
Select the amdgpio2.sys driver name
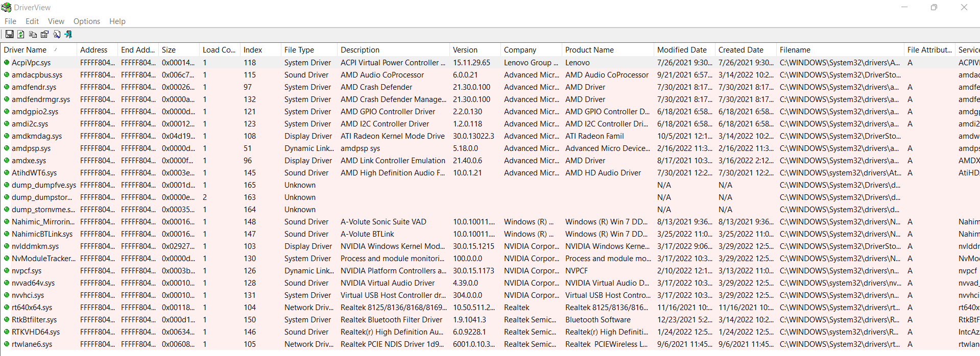35,112
